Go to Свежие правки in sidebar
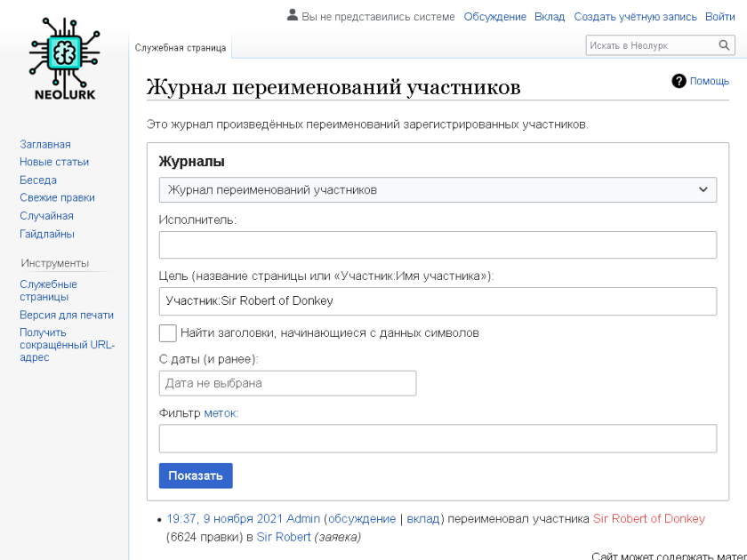747x560 pixels. 57,197
